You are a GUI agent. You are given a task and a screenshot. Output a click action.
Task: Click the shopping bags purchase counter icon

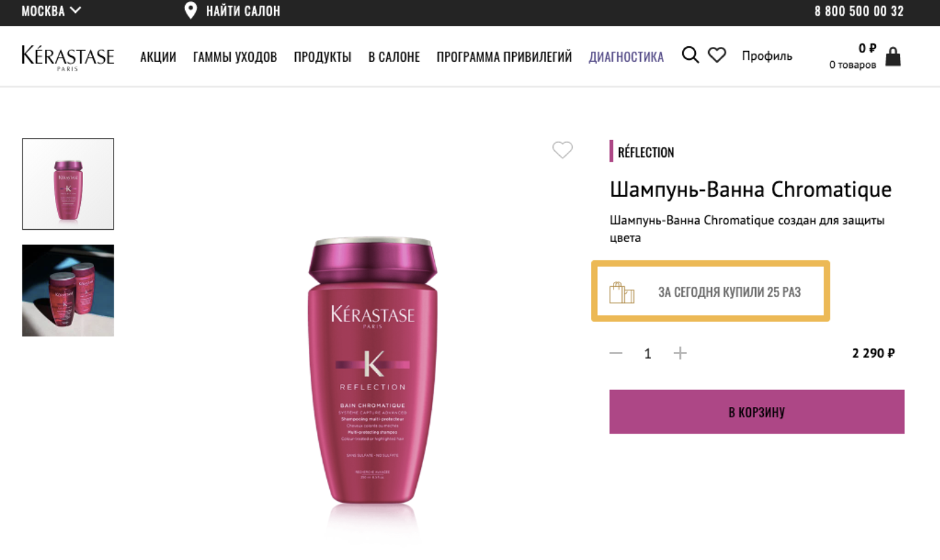(x=622, y=293)
